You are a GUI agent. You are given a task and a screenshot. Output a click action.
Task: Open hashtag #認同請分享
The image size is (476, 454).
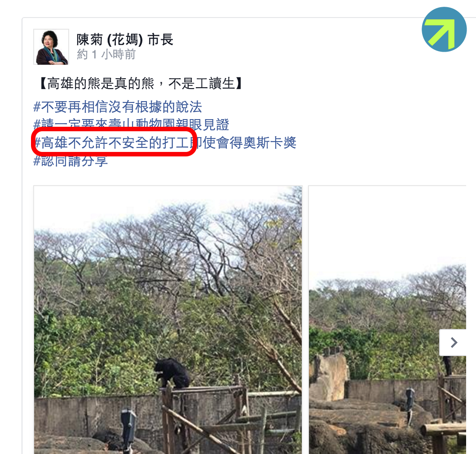[71, 160]
